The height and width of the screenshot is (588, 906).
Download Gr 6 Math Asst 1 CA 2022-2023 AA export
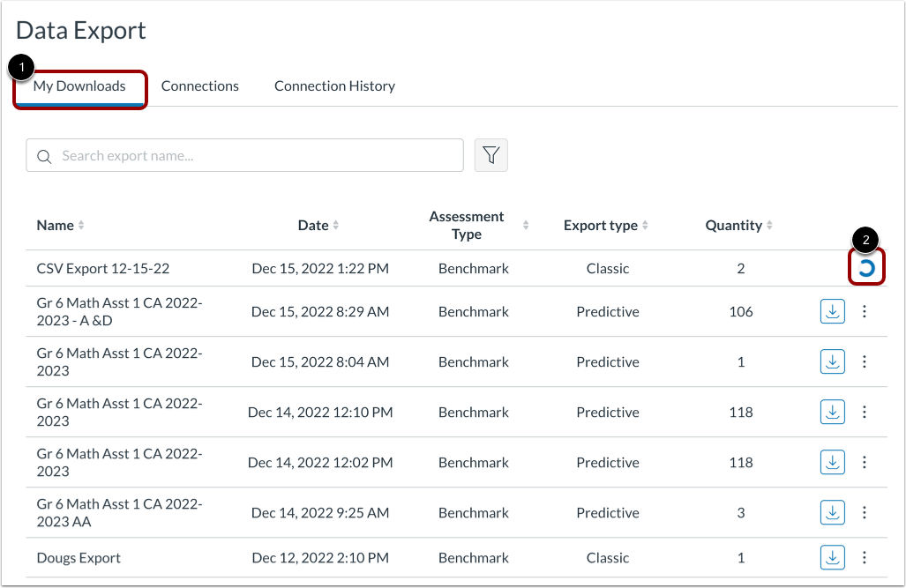(832, 512)
